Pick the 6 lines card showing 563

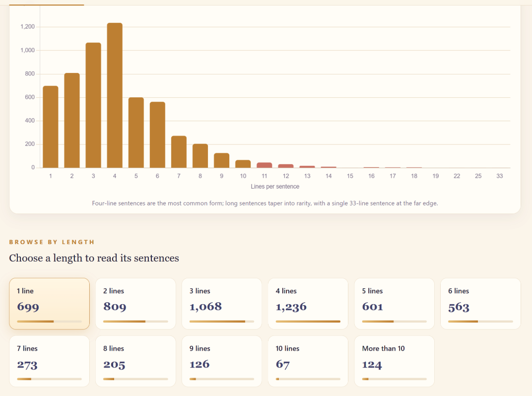coord(480,304)
